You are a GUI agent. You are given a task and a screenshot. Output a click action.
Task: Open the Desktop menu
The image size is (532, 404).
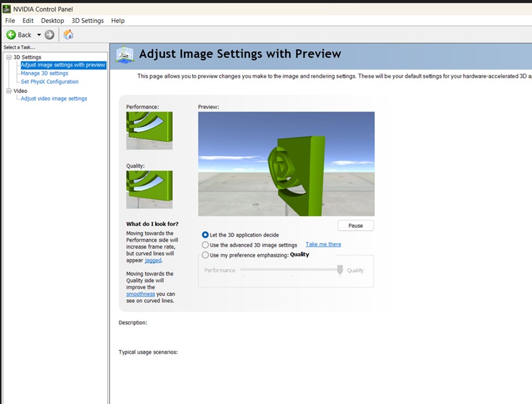[x=52, y=21]
